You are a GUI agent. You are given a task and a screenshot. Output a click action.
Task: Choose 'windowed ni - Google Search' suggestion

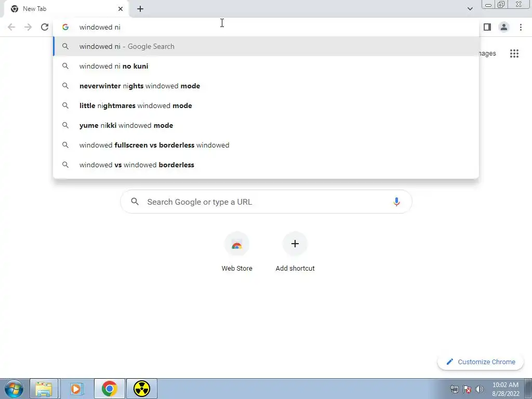point(266,46)
